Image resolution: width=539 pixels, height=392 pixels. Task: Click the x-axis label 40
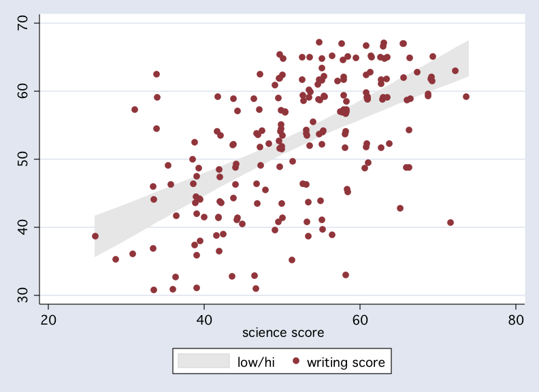click(204, 320)
